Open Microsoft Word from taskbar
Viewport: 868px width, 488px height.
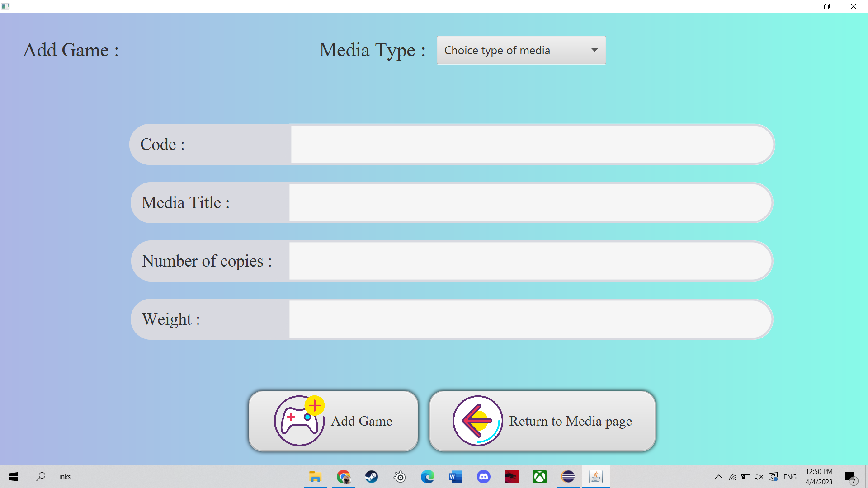(456, 477)
